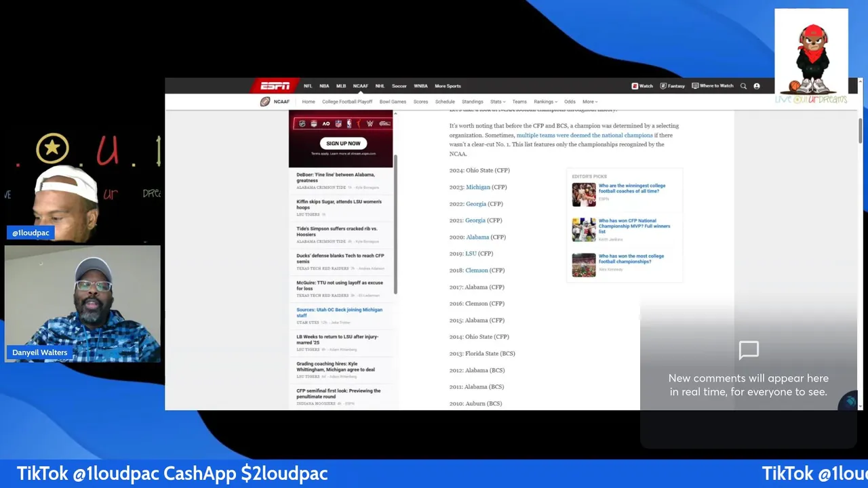The height and width of the screenshot is (488, 868).
Task: Open 'Kiffin skips Sugar' headline
Action: (339, 205)
